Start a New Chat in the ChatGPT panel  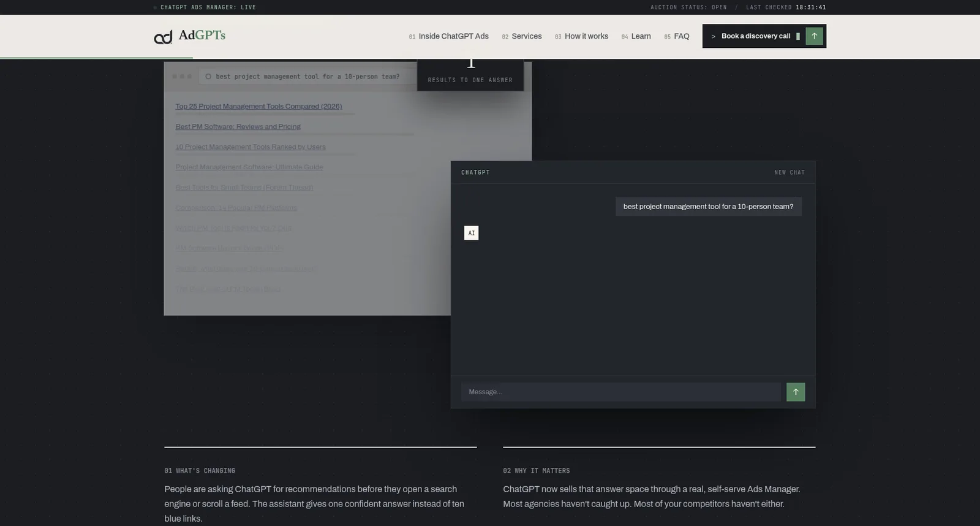click(790, 172)
